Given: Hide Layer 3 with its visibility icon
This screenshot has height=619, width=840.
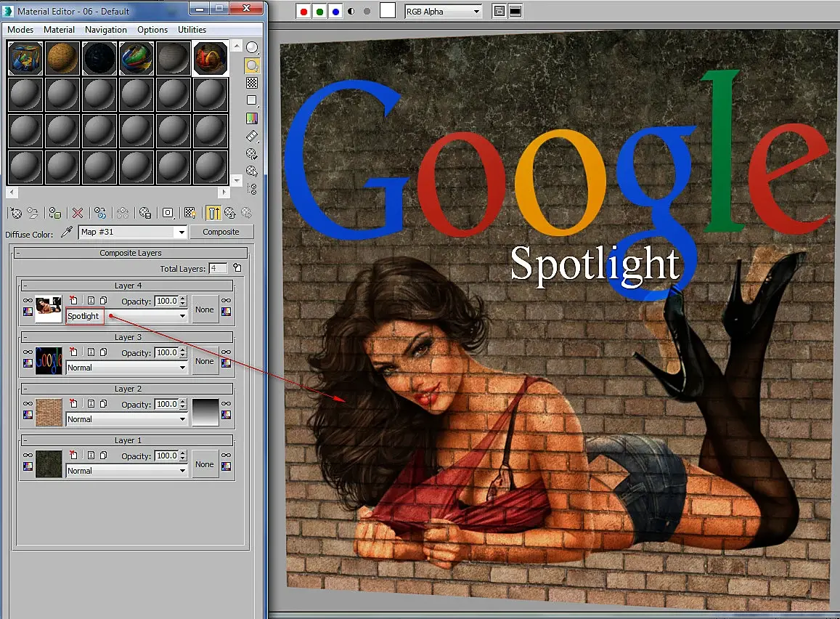Looking at the screenshot, I should coord(28,352).
